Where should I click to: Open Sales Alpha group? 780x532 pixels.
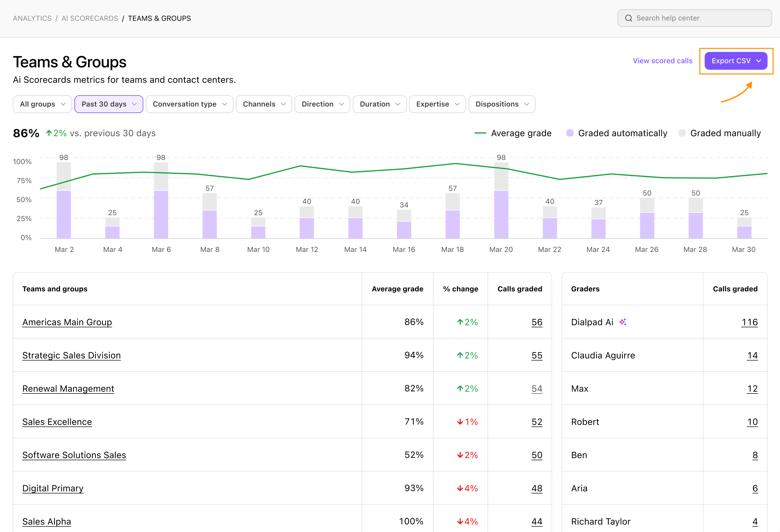tap(47, 521)
